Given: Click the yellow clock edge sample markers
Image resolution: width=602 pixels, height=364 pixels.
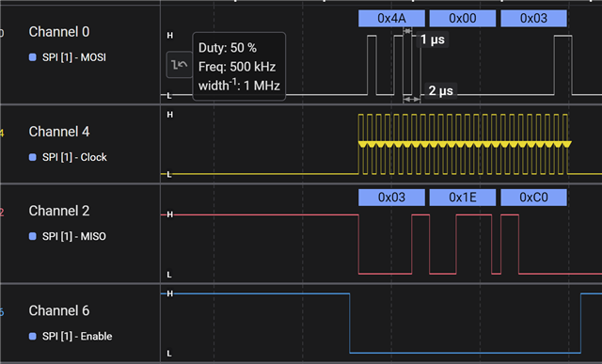Looking at the screenshot, I should tap(465, 144).
